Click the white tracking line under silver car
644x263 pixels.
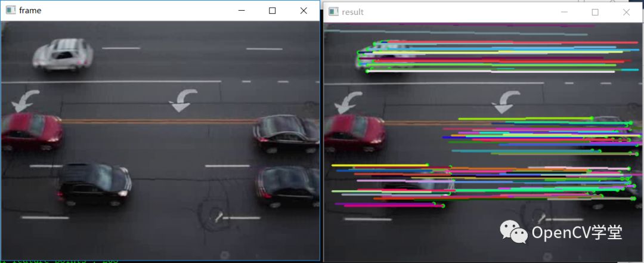(x=491, y=72)
